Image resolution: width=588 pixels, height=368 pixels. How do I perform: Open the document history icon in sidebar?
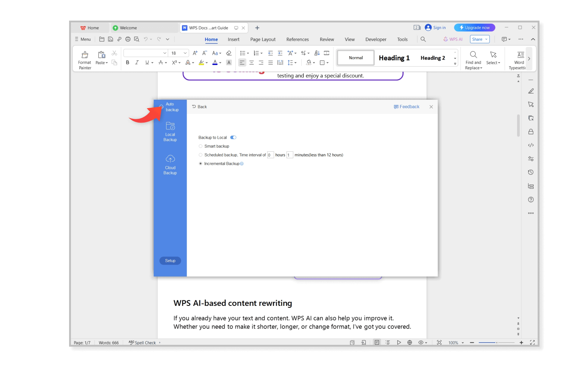point(531,172)
